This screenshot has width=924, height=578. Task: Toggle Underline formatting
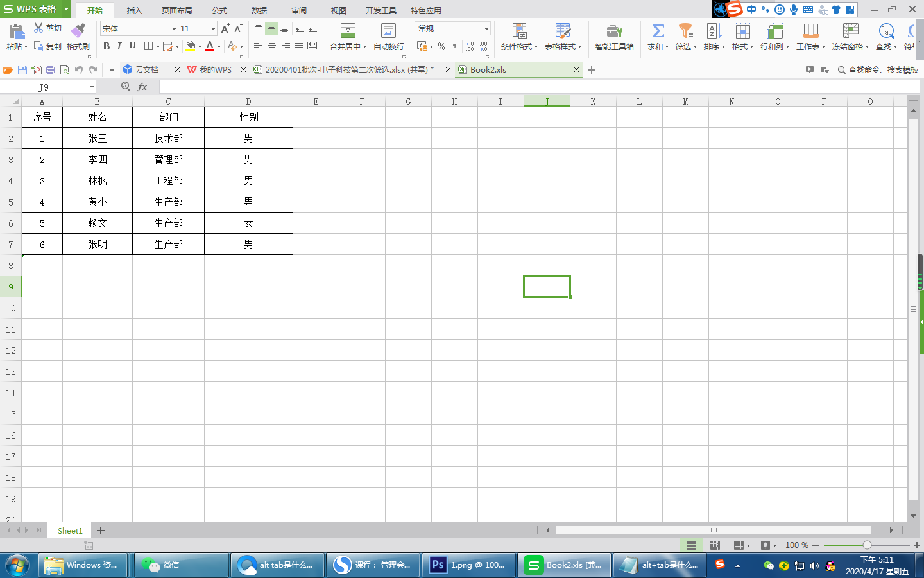tap(132, 46)
